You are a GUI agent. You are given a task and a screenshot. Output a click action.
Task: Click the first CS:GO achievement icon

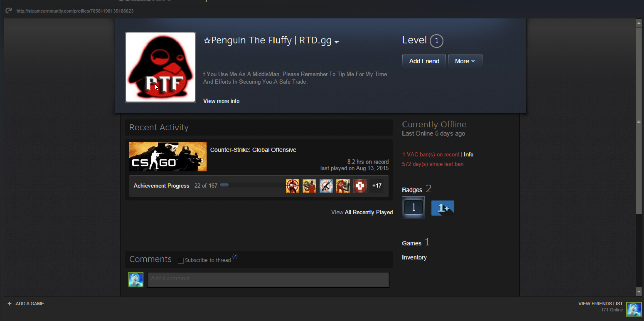point(292,186)
